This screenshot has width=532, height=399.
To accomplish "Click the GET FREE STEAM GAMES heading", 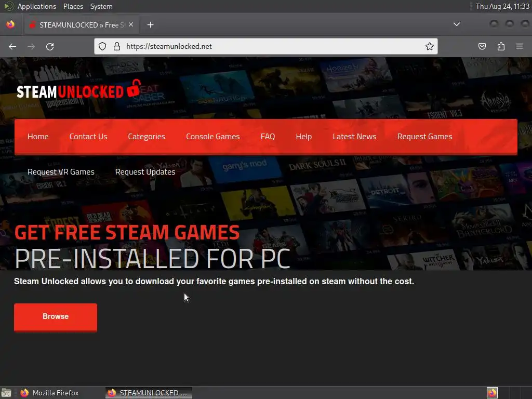I will (127, 232).
